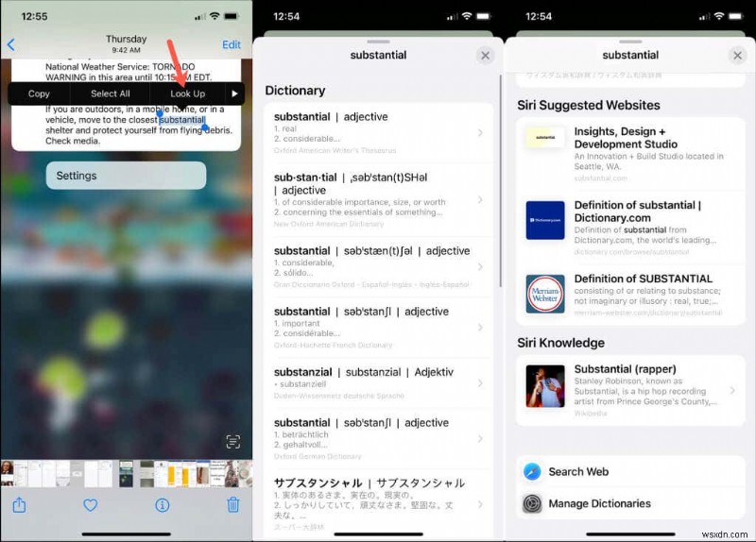Tap the substantial.com logo thumbnail

[x=545, y=137]
